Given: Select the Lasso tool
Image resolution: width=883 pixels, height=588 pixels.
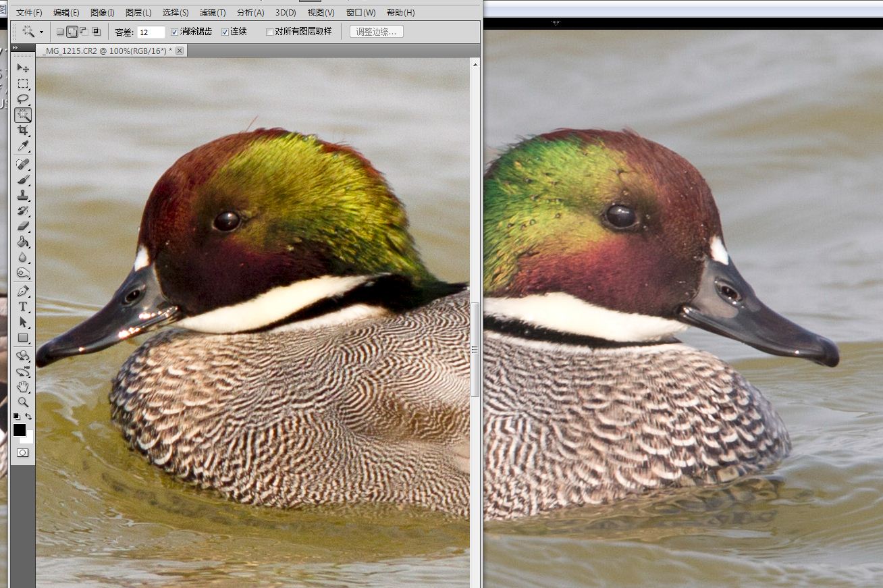Looking at the screenshot, I should (23, 99).
